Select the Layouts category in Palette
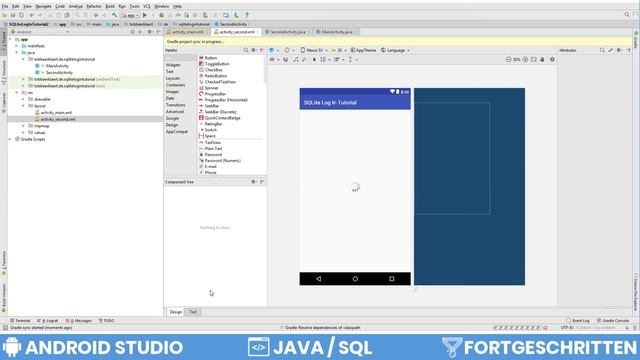640x360 pixels. [x=173, y=78]
